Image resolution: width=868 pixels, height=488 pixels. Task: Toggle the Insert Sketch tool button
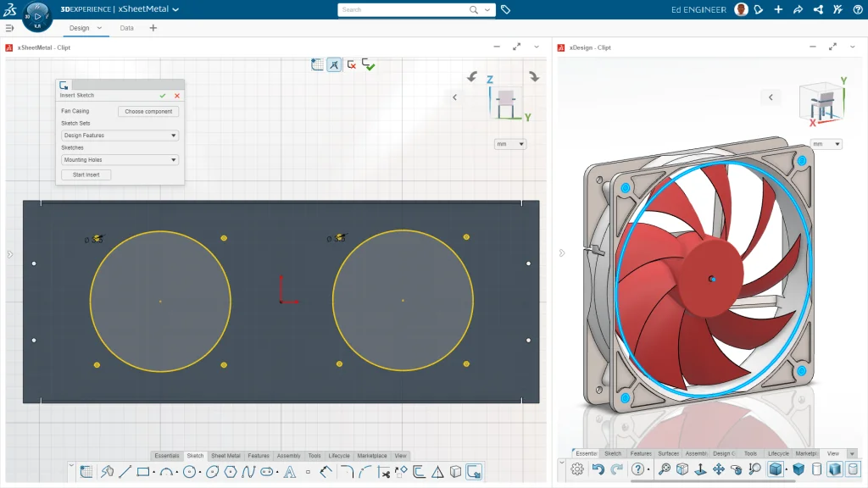[x=475, y=472]
